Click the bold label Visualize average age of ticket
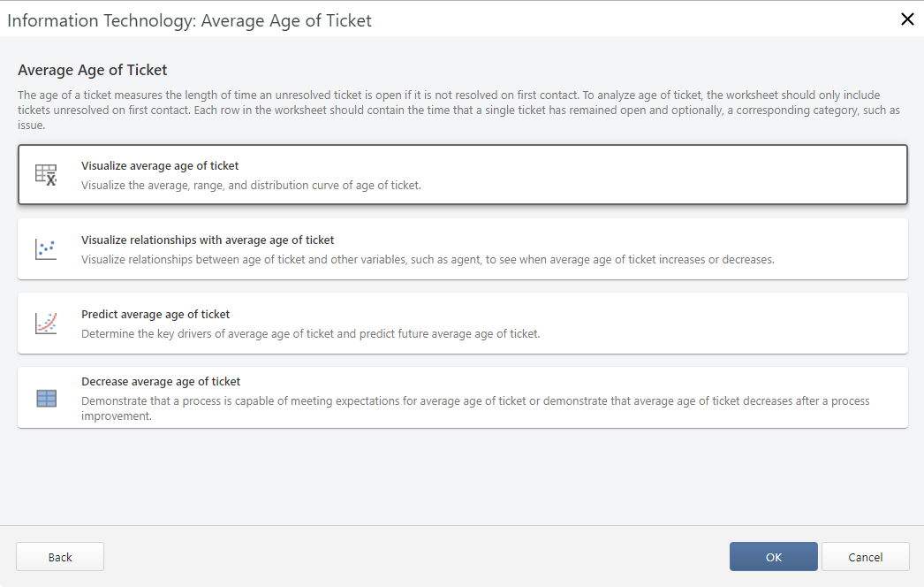This screenshot has height=587, width=924. [160, 165]
